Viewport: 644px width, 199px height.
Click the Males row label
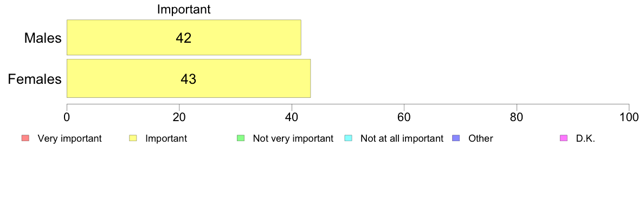(x=43, y=38)
